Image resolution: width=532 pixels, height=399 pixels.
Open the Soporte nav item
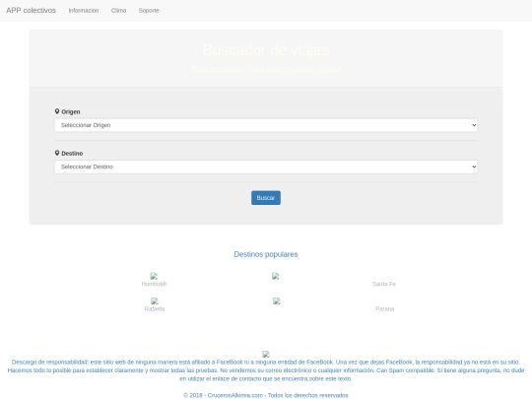coord(149,11)
